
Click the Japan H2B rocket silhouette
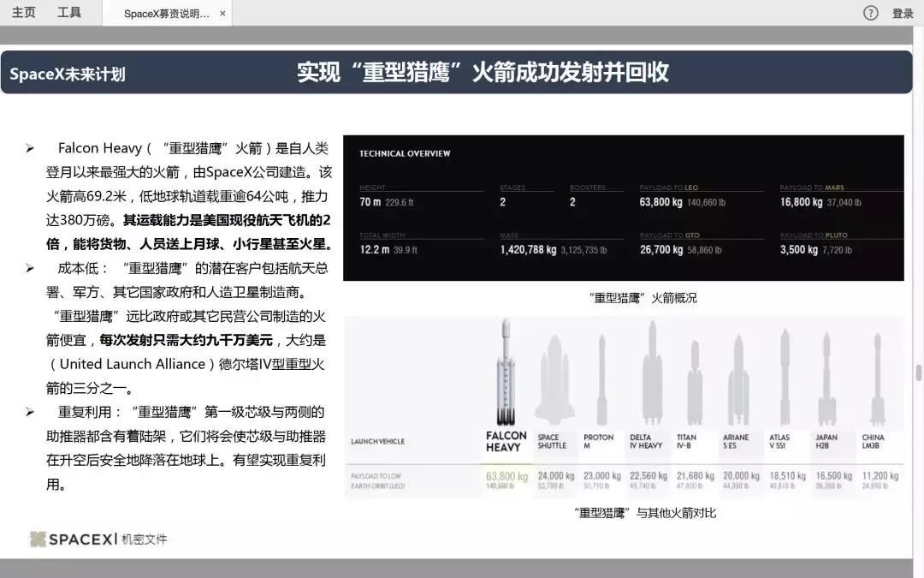(826, 377)
